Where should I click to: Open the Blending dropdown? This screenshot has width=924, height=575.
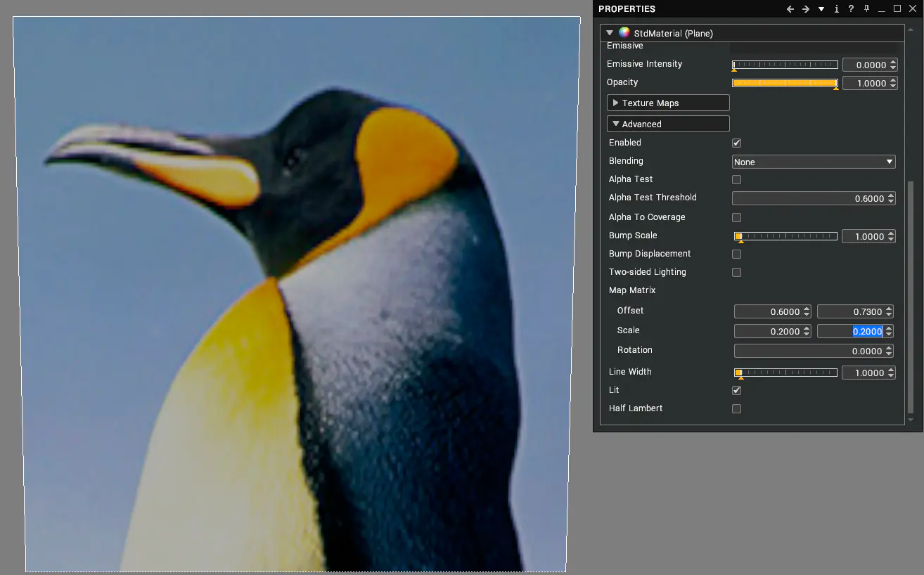pyautogui.click(x=814, y=162)
